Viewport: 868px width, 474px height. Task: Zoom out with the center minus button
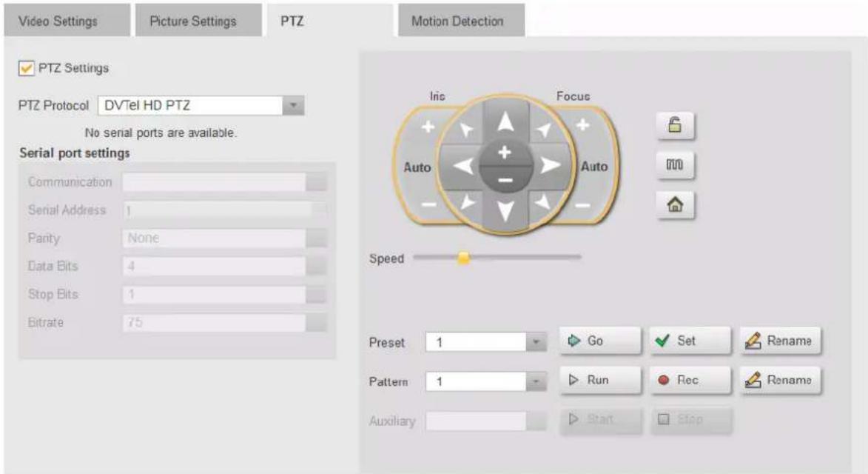click(x=505, y=179)
